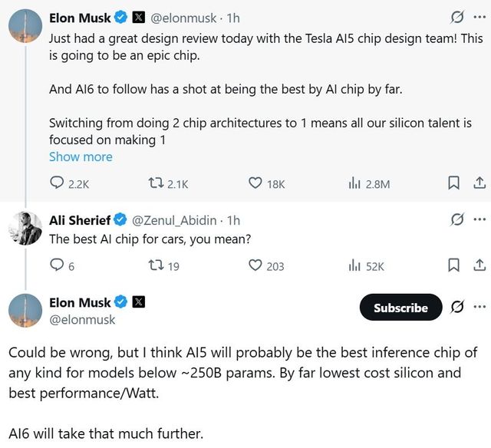
Task: Reply to Ali Sherief's comment
Action: click(x=57, y=265)
